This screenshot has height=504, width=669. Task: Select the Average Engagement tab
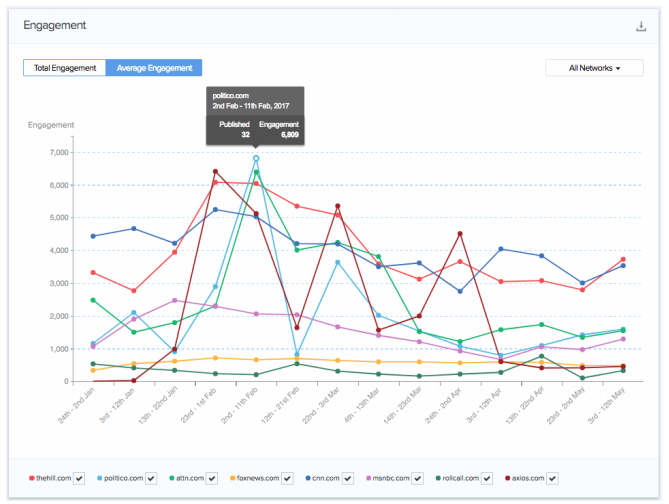[x=154, y=68]
